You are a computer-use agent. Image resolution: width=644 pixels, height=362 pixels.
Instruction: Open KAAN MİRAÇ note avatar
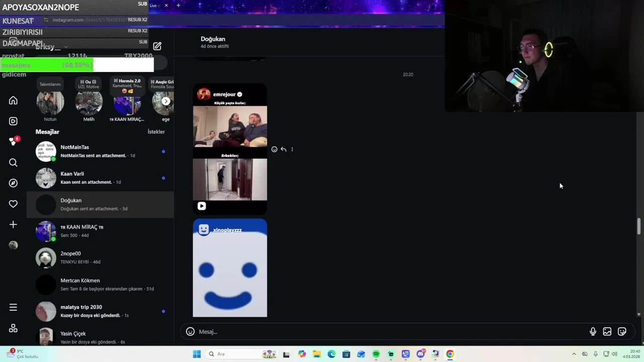(x=127, y=104)
